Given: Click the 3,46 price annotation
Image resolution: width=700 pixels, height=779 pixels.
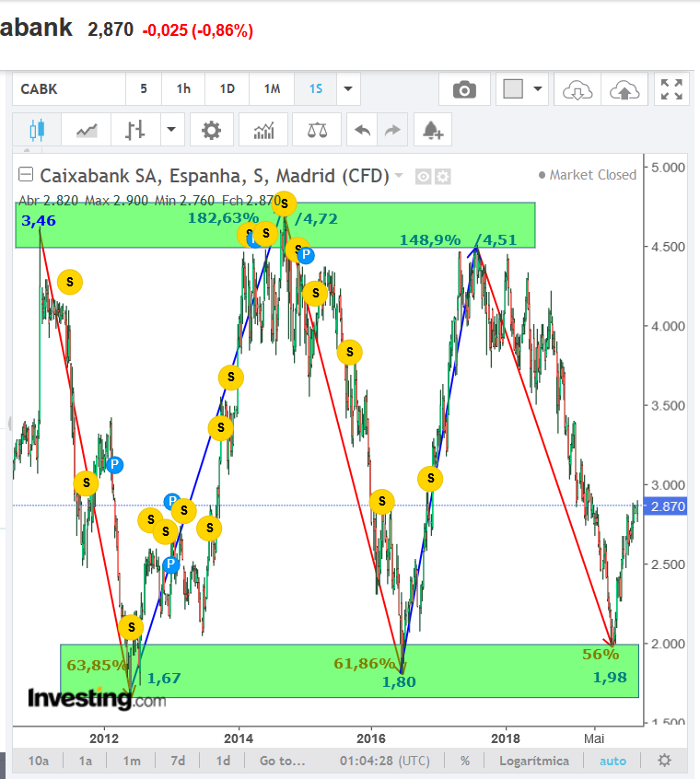Looking at the screenshot, I should tap(39, 221).
